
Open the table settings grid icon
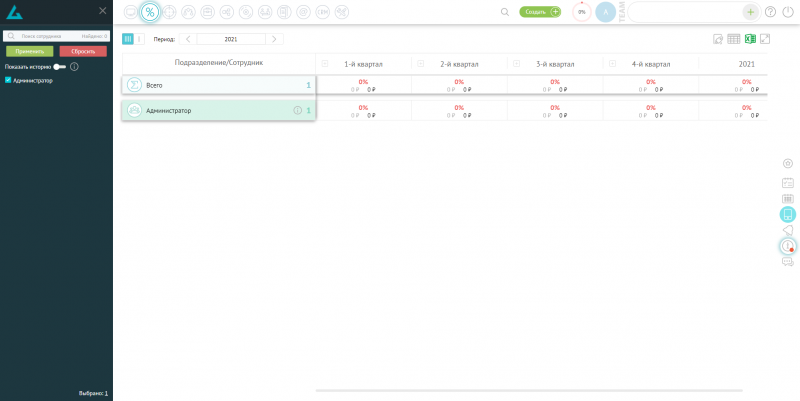coord(733,39)
